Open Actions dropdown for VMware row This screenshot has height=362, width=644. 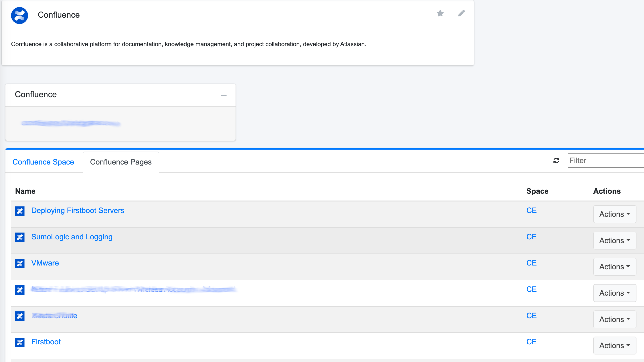point(615,267)
